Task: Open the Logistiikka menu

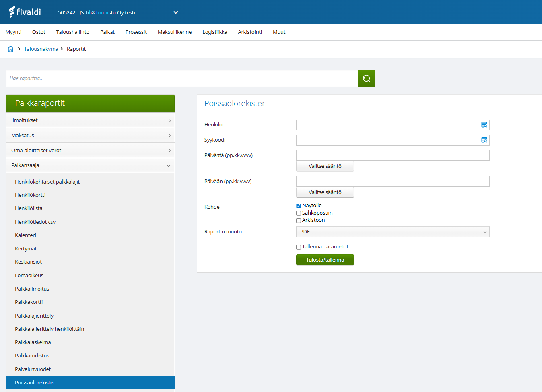Action: coord(215,32)
